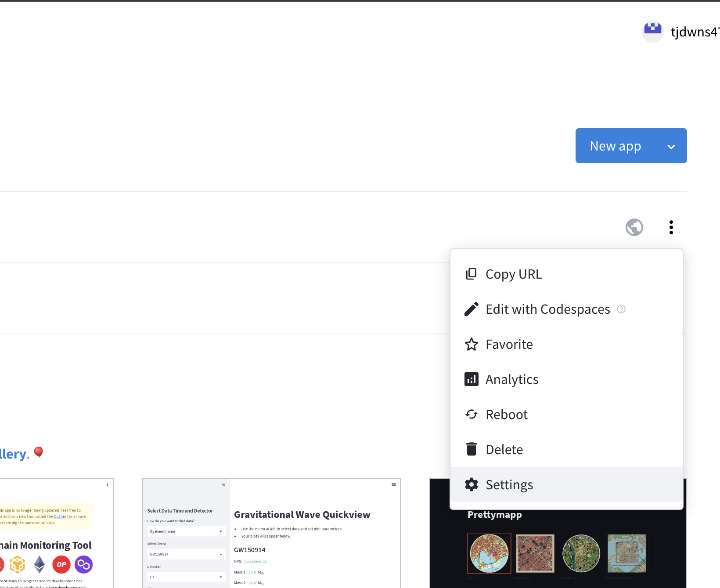This screenshot has width=720, height=588.
Task: Open the Prettymapp app thumbnail
Action: click(558, 549)
